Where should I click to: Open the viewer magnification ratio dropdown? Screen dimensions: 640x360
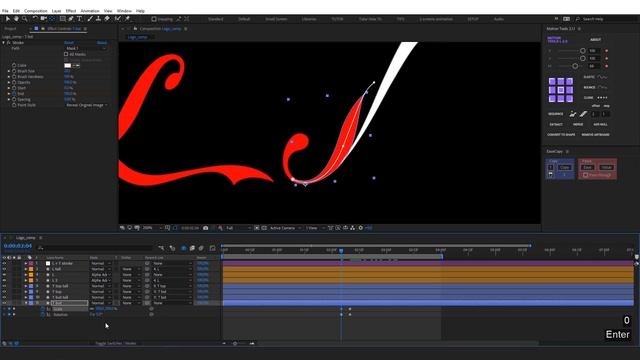[x=152, y=228]
